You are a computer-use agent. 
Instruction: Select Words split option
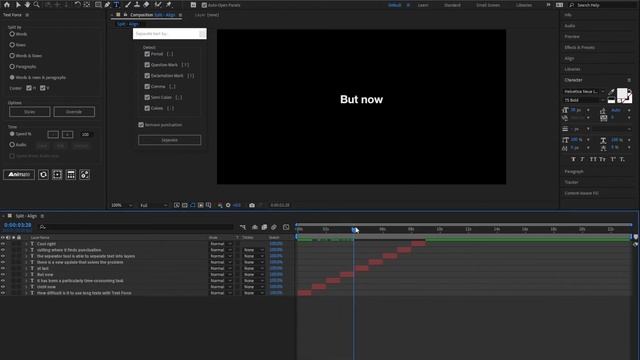click(12, 34)
